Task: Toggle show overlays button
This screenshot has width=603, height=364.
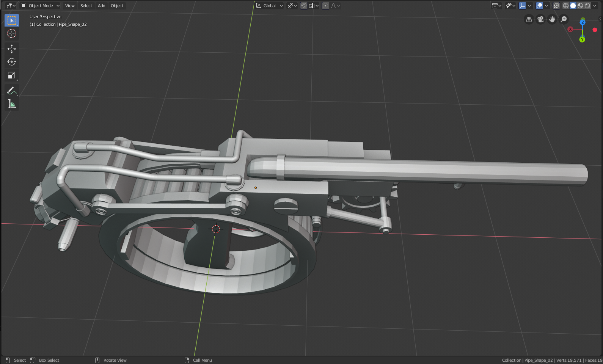Action: pyautogui.click(x=539, y=6)
